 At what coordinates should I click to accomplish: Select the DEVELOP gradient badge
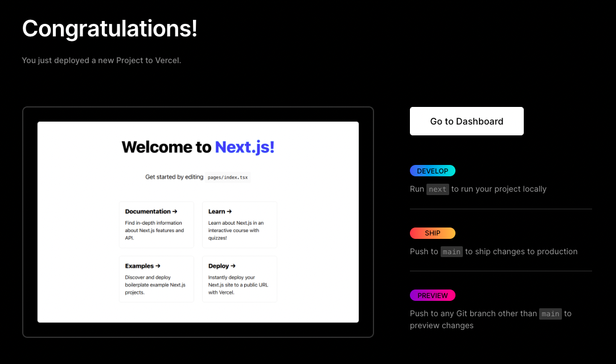tap(433, 171)
